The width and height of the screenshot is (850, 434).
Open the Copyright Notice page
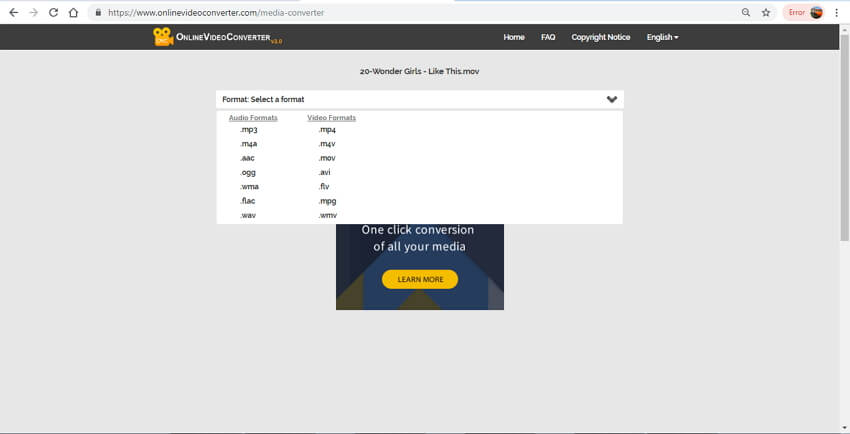click(x=601, y=37)
